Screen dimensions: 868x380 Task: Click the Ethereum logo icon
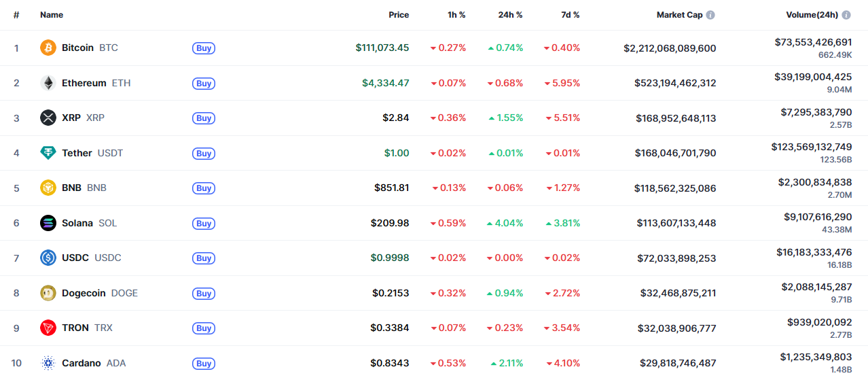click(x=48, y=83)
